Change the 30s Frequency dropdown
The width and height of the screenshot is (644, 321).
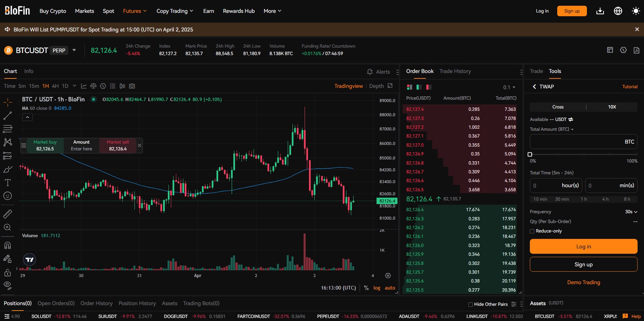coord(631,212)
